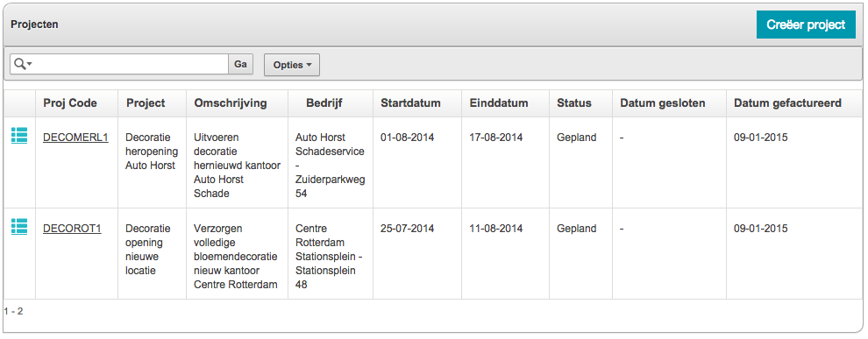Sort by the Proj Code column header
This screenshot has height=339, width=868.
tap(70, 102)
